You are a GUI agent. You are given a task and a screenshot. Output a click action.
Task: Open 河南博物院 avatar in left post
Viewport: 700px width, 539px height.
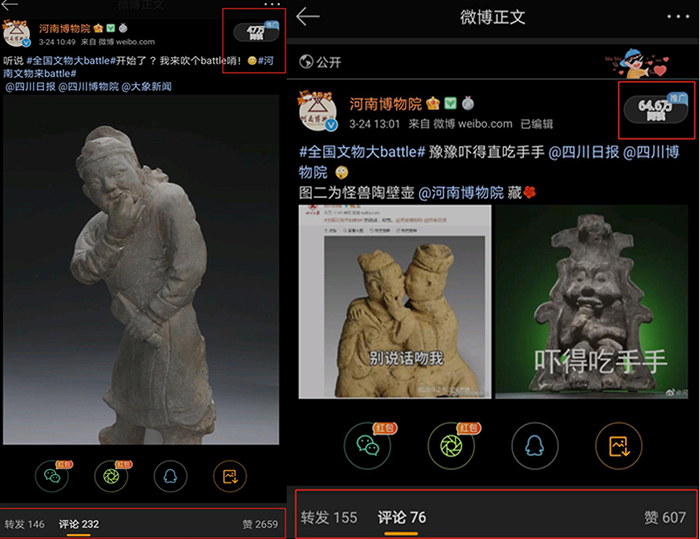tap(17, 33)
